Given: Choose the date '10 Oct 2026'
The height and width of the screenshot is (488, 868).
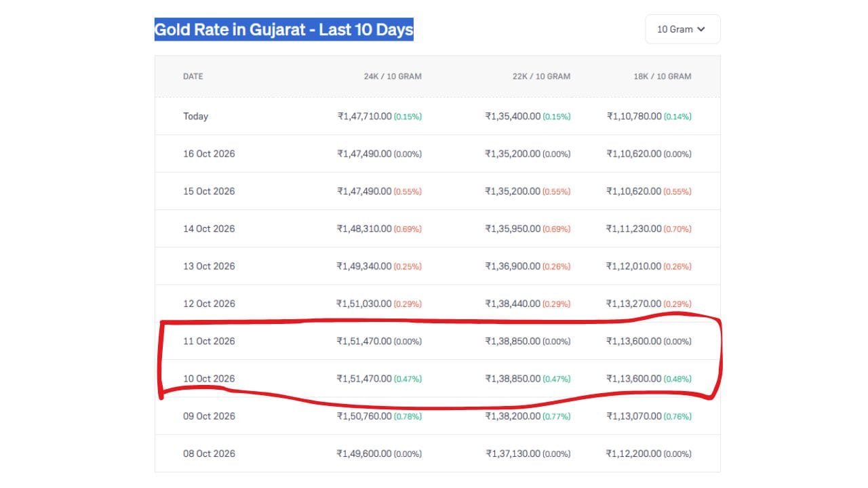Looking at the screenshot, I should pyautogui.click(x=209, y=379).
